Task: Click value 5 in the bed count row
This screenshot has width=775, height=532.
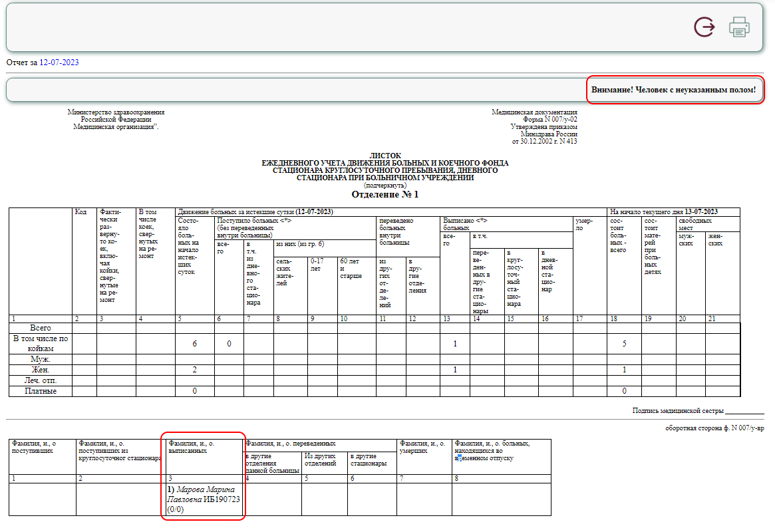Action: [624, 344]
